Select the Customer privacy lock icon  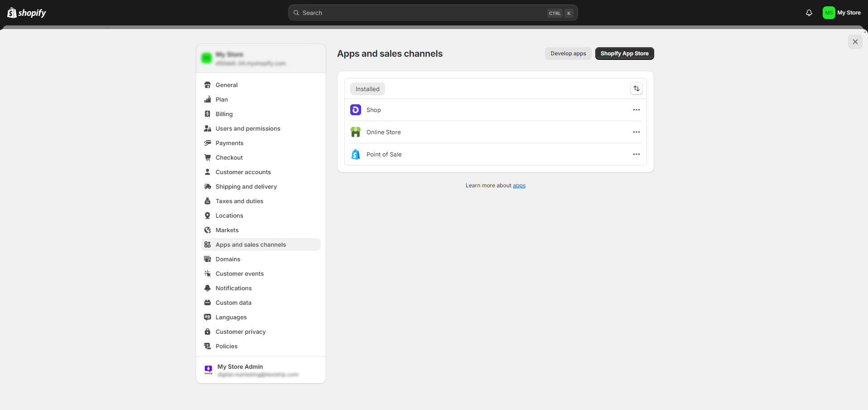click(207, 332)
